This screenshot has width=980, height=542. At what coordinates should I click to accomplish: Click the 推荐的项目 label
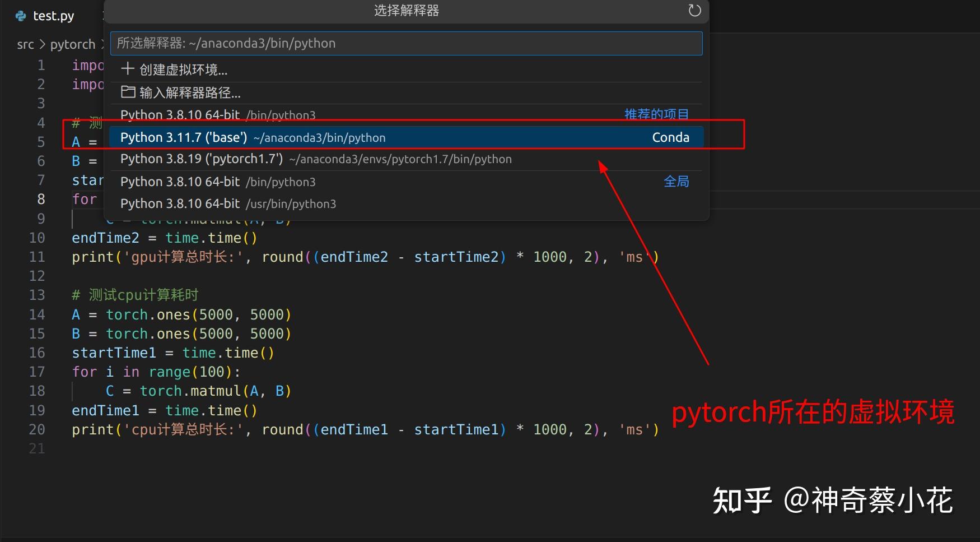[656, 114]
